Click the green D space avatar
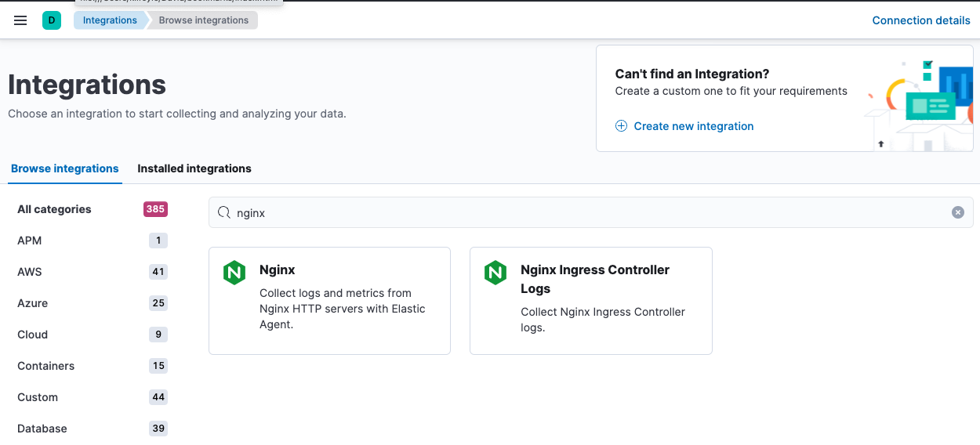980x445 pixels. click(x=52, y=20)
